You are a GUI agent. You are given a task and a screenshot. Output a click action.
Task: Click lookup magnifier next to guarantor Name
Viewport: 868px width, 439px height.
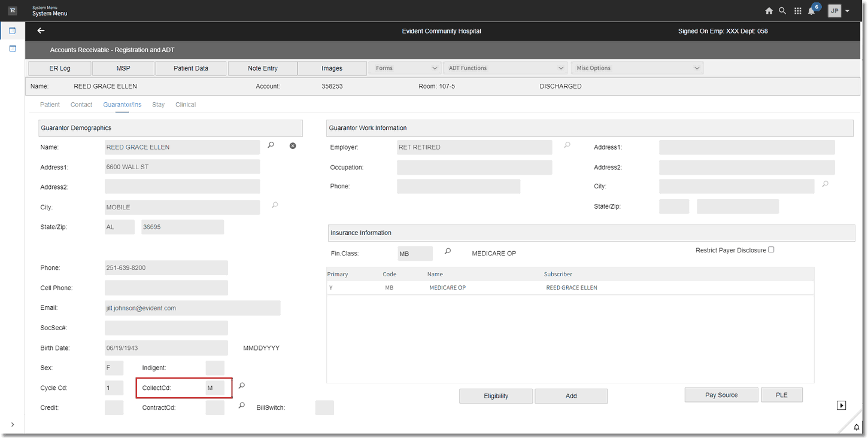(271, 145)
